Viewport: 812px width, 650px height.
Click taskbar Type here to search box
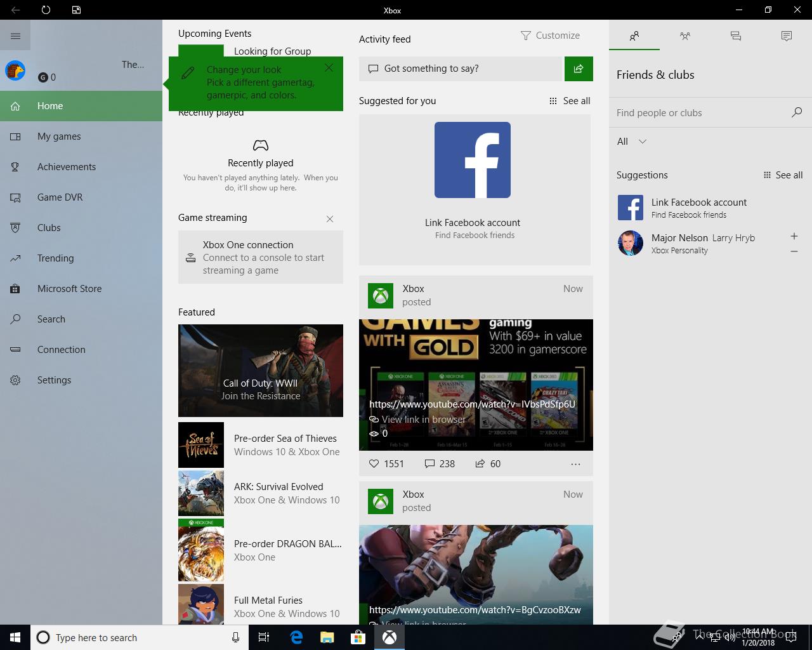(138, 637)
